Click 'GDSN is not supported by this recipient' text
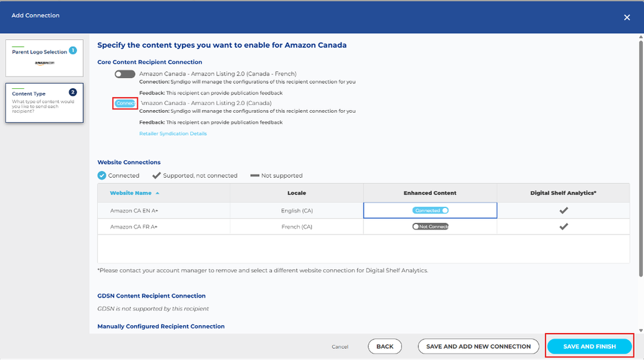 coord(153,308)
